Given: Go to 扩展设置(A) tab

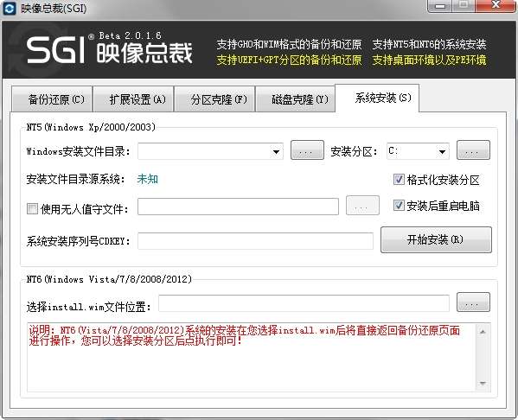Looking at the screenshot, I should tap(133, 99).
